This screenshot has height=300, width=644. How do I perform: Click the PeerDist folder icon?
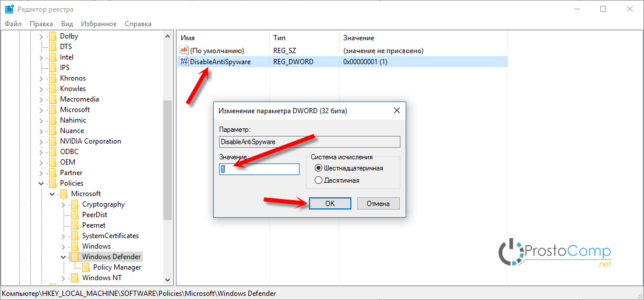(x=75, y=215)
